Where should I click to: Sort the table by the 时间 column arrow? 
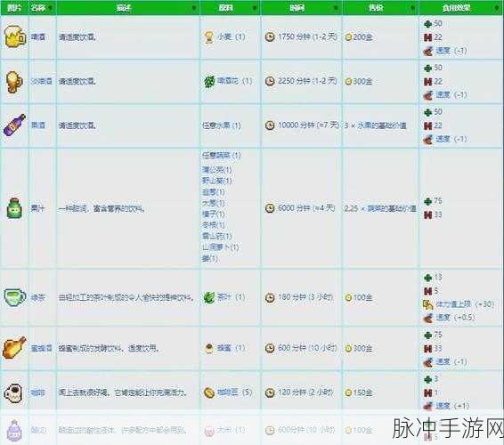(337, 8)
